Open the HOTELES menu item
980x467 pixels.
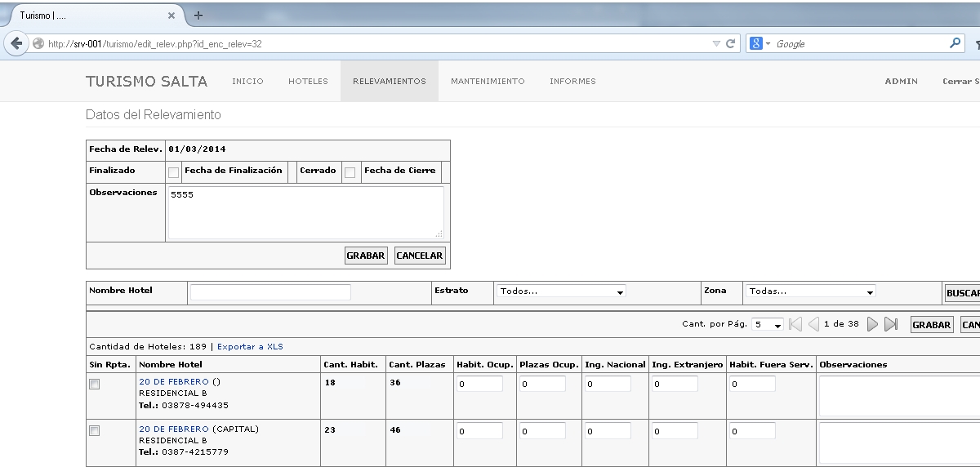tap(308, 82)
